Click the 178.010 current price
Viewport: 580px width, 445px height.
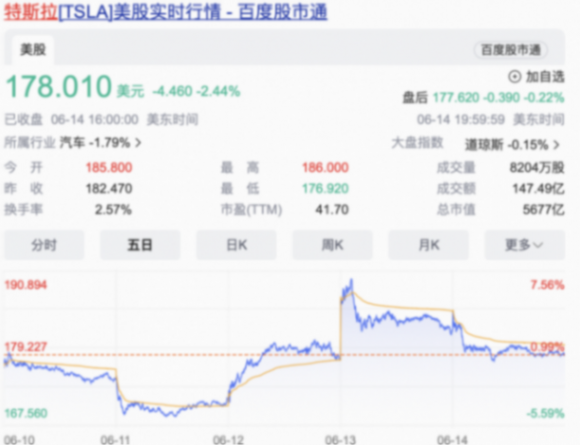58,86
